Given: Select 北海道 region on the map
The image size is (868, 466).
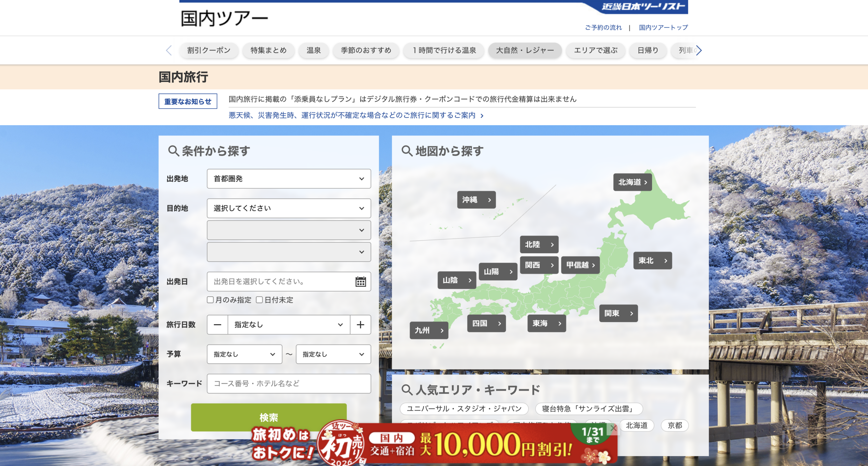Looking at the screenshot, I should click(632, 182).
